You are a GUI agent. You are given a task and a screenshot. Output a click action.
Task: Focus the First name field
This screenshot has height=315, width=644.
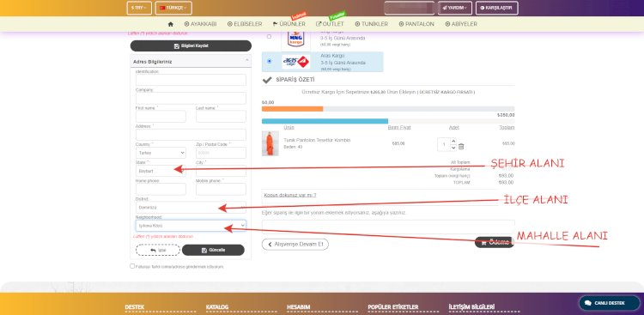coord(161,116)
